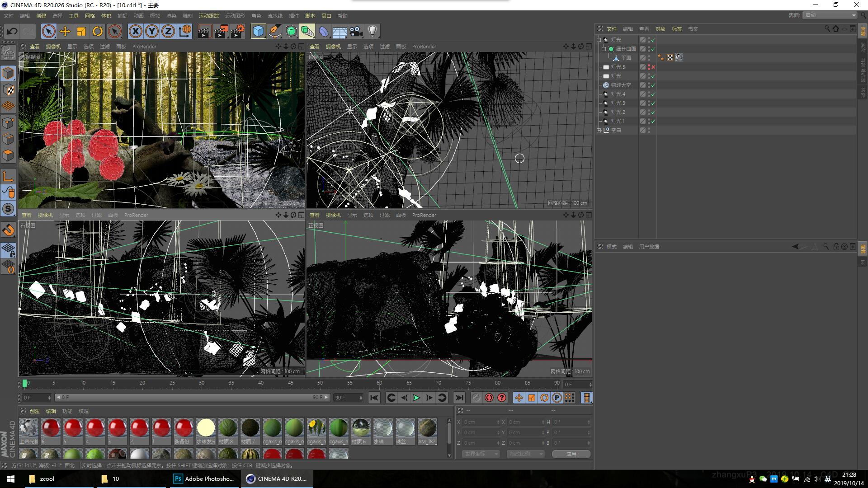Viewport: 868px width, 488px height.
Task: Step the end frame 90 F spinner
Action: click(360, 398)
